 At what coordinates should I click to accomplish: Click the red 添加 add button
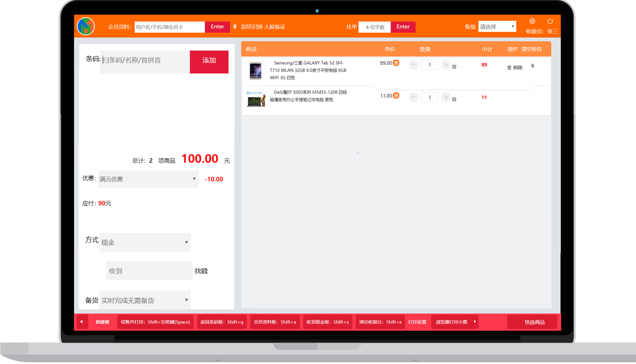point(209,62)
